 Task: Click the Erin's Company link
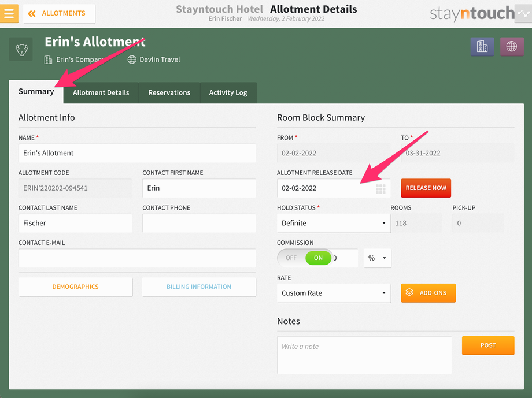(79, 59)
